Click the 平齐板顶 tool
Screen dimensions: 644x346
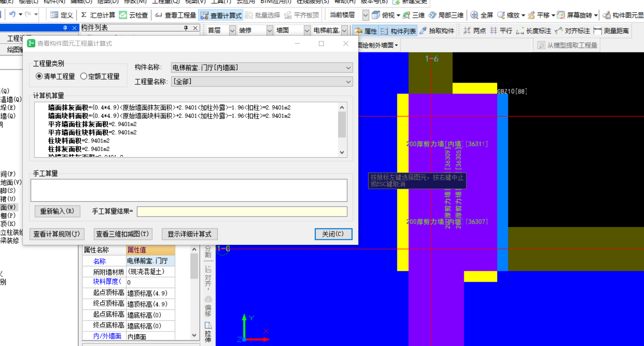(x=302, y=15)
